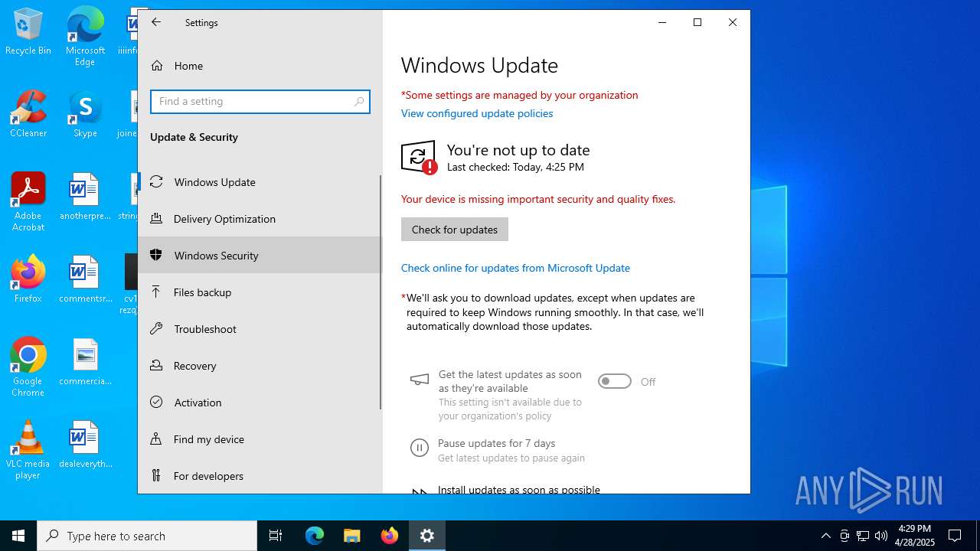Open VLC media player shortcut
Viewport: 980px width, 551px height.
point(28,450)
